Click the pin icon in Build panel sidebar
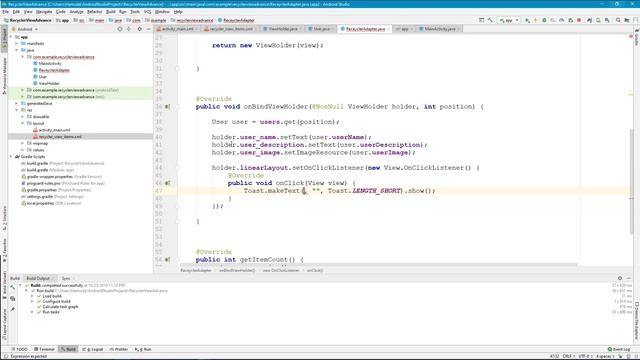The height and width of the screenshot is (360, 640). tap(13, 310)
